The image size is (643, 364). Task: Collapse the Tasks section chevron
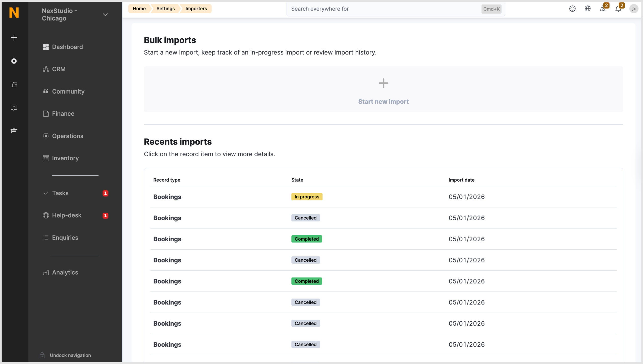pyautogui.click(x=45, y=193)
